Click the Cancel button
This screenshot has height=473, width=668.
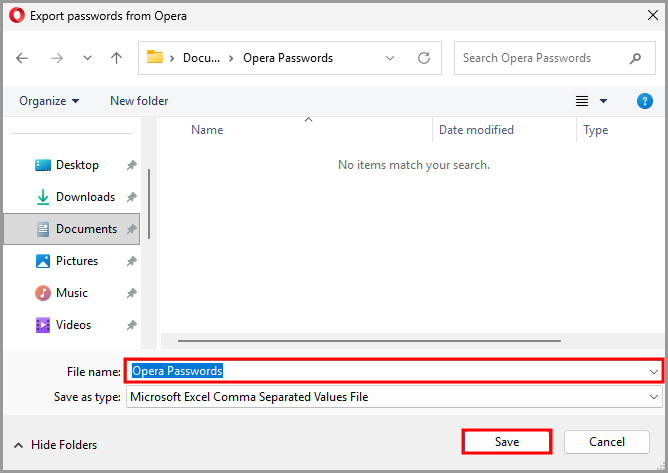(606, 442)
